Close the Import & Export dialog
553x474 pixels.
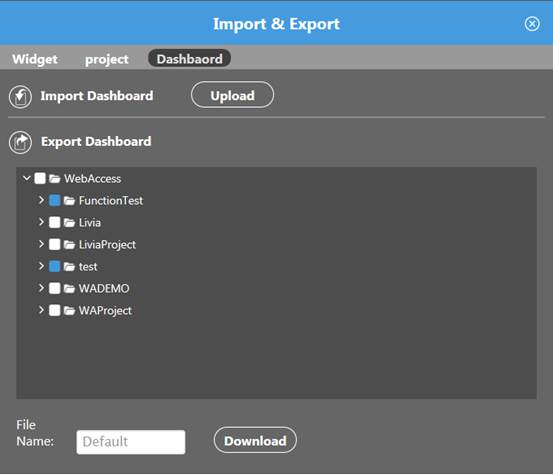click(532, 24)
